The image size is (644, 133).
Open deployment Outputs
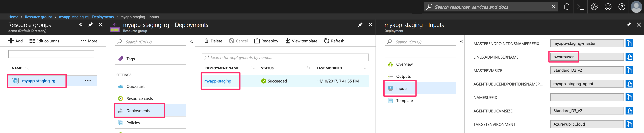(420, 76)
